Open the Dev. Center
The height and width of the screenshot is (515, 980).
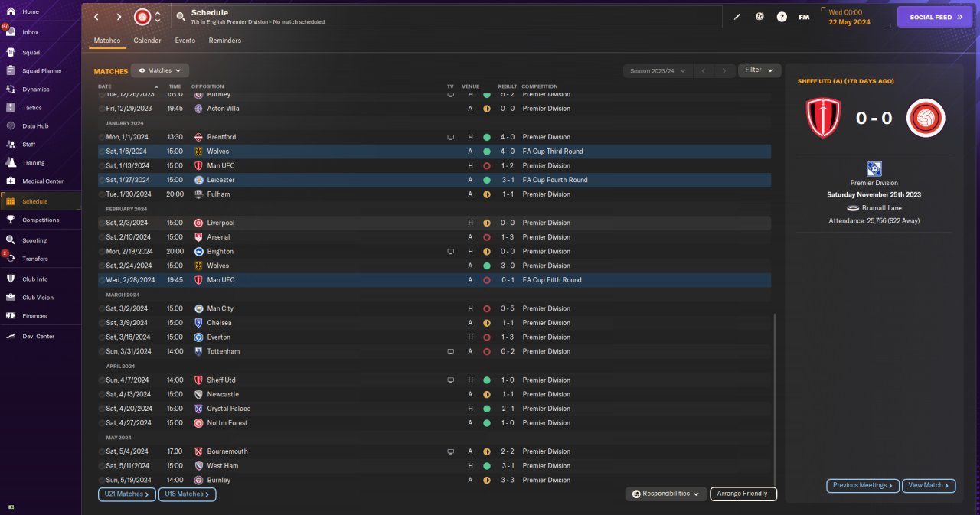click(38, 337)
